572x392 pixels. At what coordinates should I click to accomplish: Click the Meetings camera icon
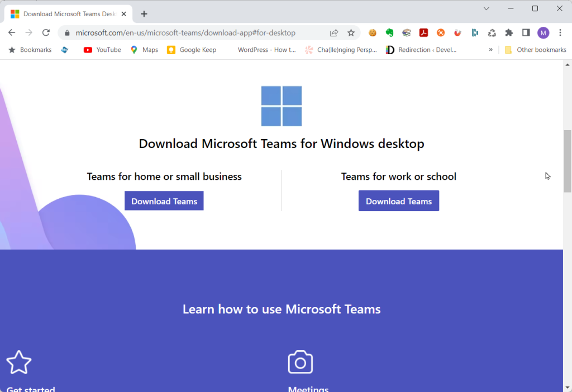click(x=300, y=362)
